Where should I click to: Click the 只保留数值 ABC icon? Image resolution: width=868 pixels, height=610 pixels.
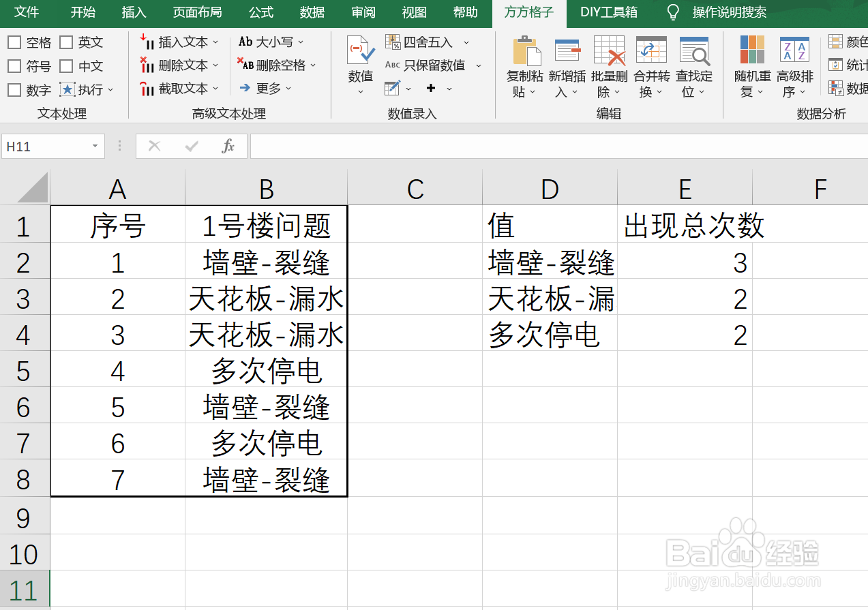(x=393, y=65)
